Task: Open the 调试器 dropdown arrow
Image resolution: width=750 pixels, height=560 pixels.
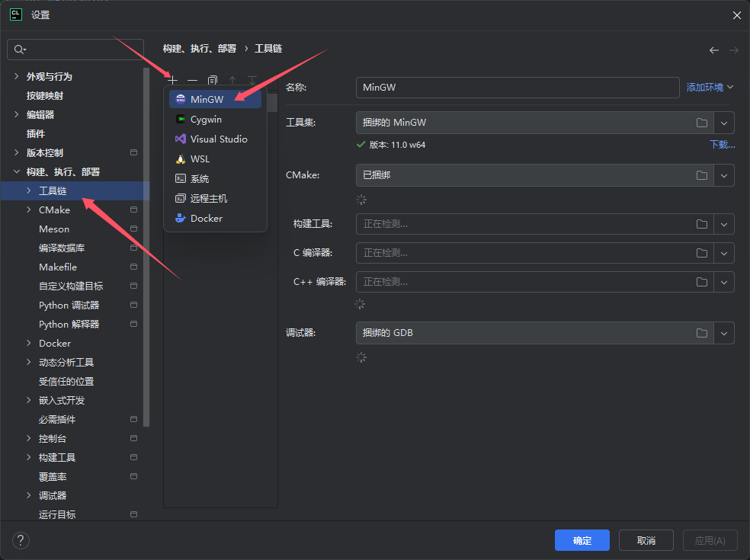Action: point(724,333)
